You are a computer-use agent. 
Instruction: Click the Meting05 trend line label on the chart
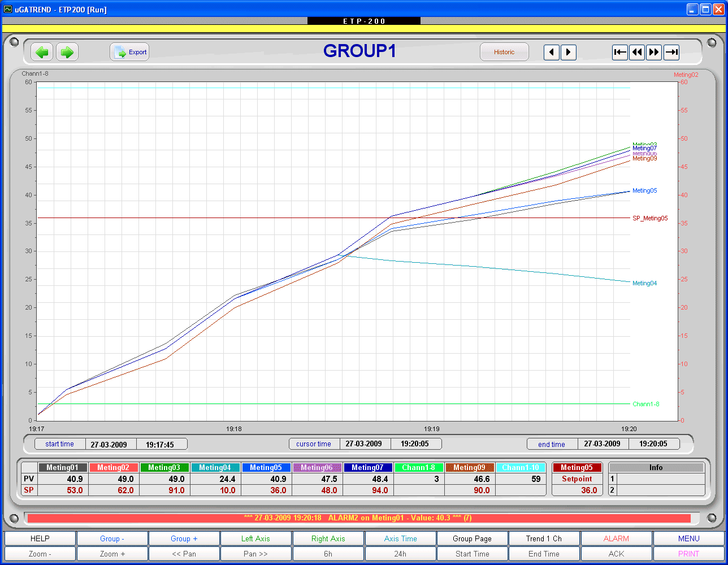pyautogui.click(x=645, y=190)
